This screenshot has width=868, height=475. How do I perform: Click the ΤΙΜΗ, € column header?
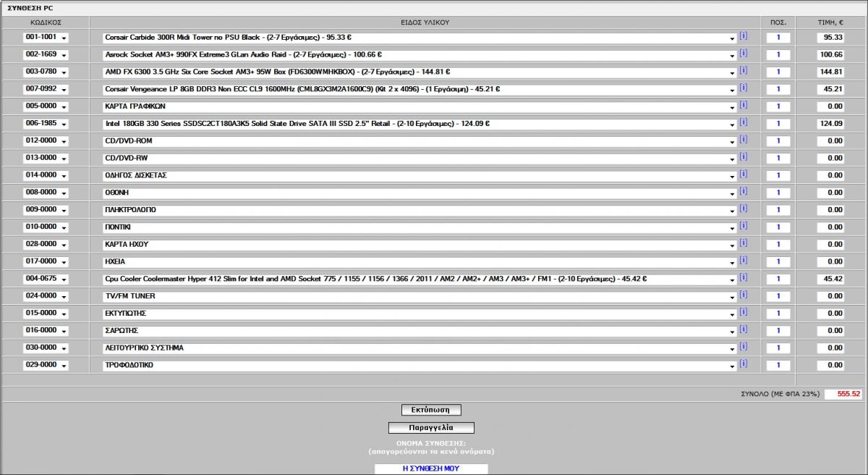click(x=830, y=22)
